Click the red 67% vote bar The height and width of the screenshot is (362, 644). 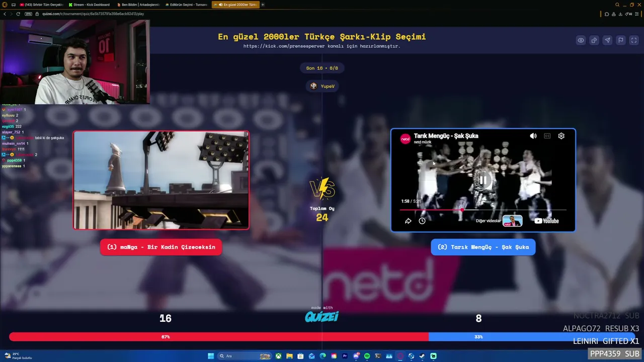click(x=219, y=337)
